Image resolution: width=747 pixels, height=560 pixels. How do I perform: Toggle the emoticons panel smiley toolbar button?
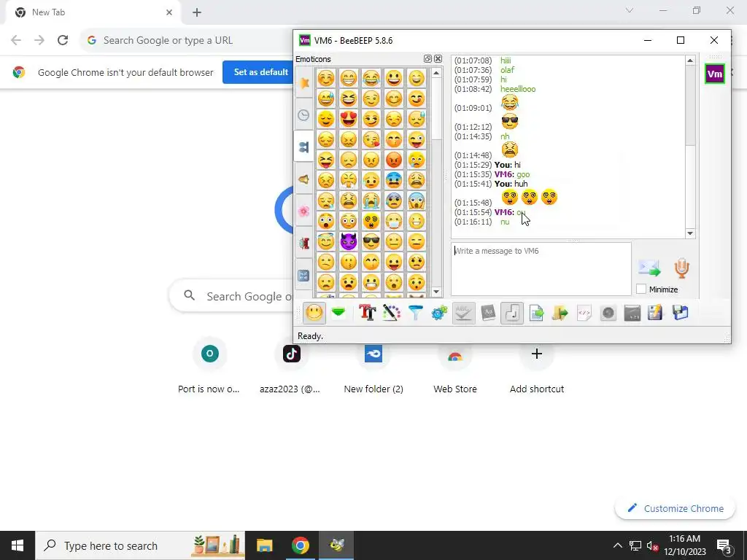point(314,313)
